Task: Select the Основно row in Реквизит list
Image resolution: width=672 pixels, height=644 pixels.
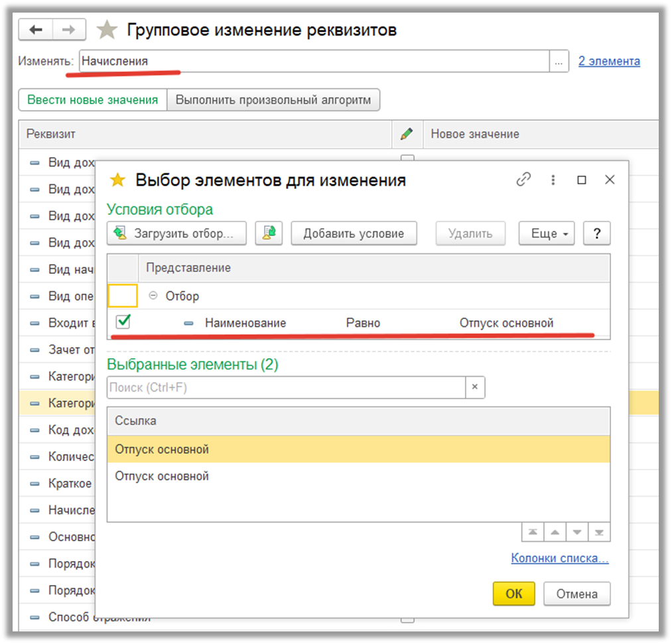Action: click(57, 537)
